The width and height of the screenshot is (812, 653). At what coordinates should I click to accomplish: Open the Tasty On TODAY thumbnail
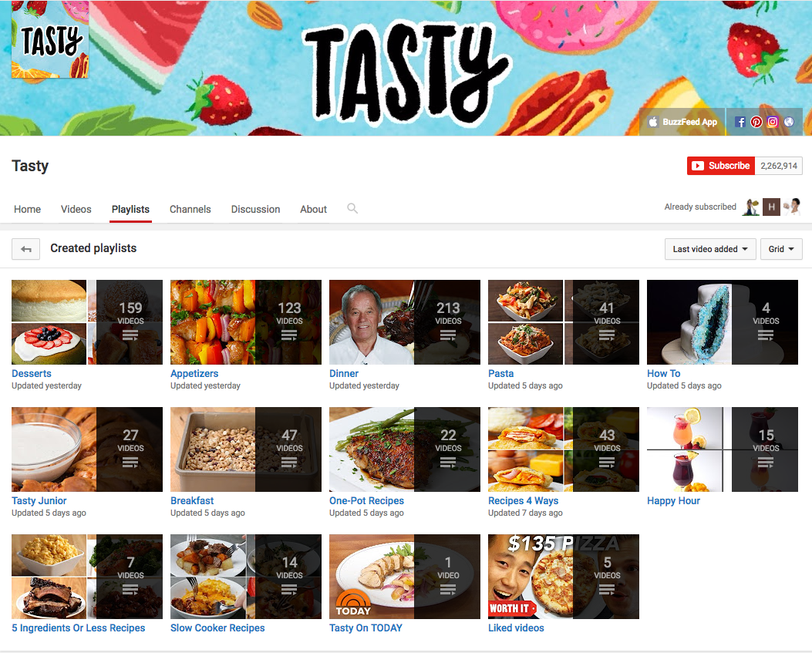pos(404,577)
